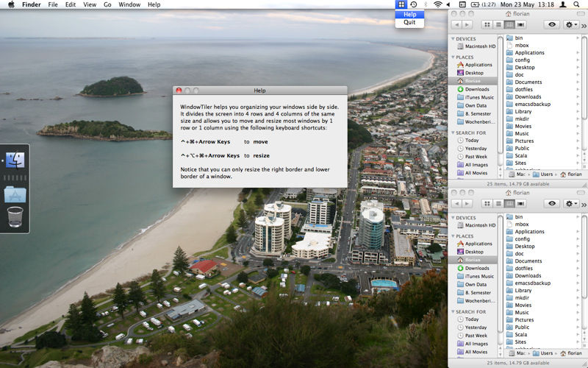Viewport: 588px width, 368px height.
Task: Click the date and time Mon 23 May 13:18
Action: [527, 4]
